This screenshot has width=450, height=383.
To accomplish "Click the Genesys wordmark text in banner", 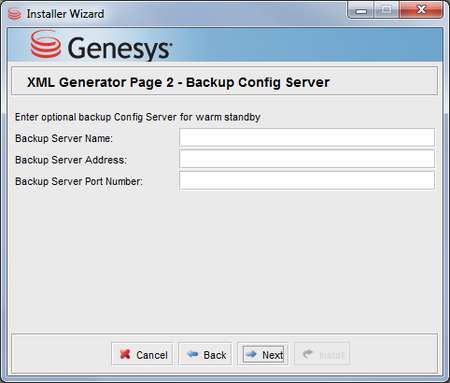I will pyautogui.click(x=120, y=48).
